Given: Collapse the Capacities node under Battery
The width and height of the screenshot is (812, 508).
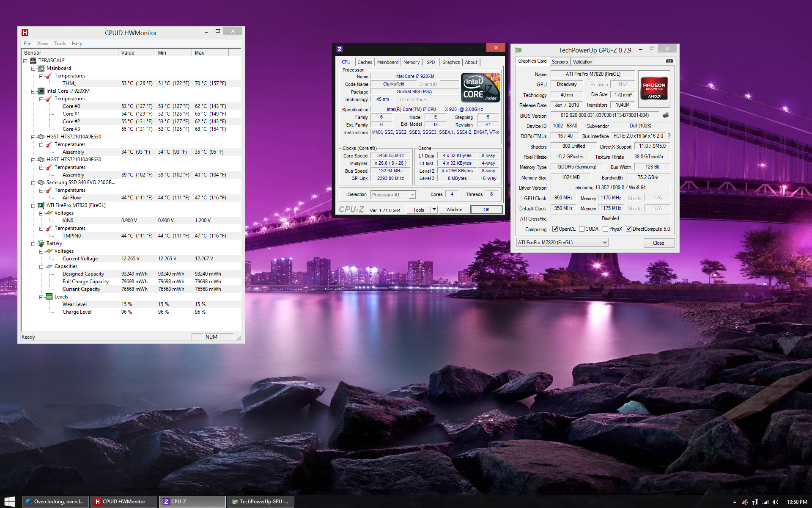Looking at the screenshot, I should pos(41,267).
